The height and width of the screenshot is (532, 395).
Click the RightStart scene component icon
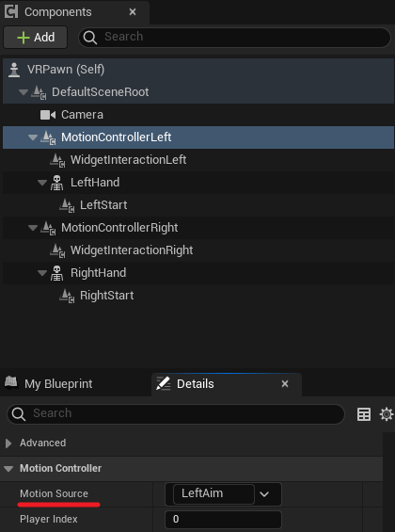pos(67,296)
